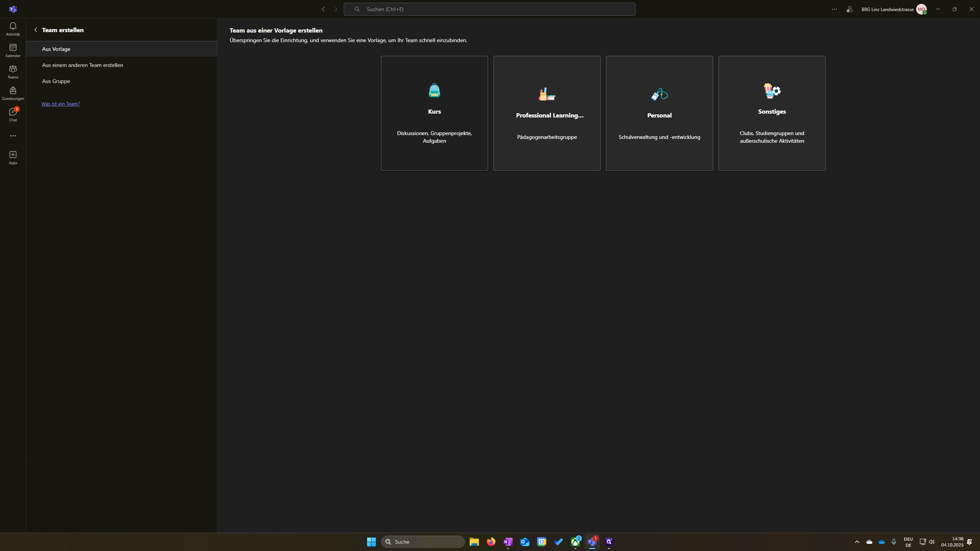Select the Aus Vorlage option
This screenshot has height=551, width=980.
pos(56,49)
